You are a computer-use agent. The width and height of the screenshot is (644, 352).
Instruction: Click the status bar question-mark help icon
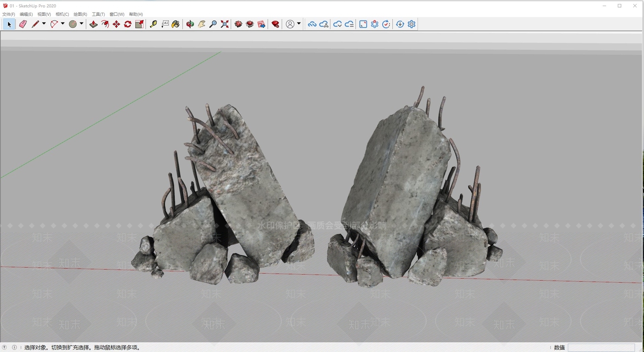tap(4, 347)
